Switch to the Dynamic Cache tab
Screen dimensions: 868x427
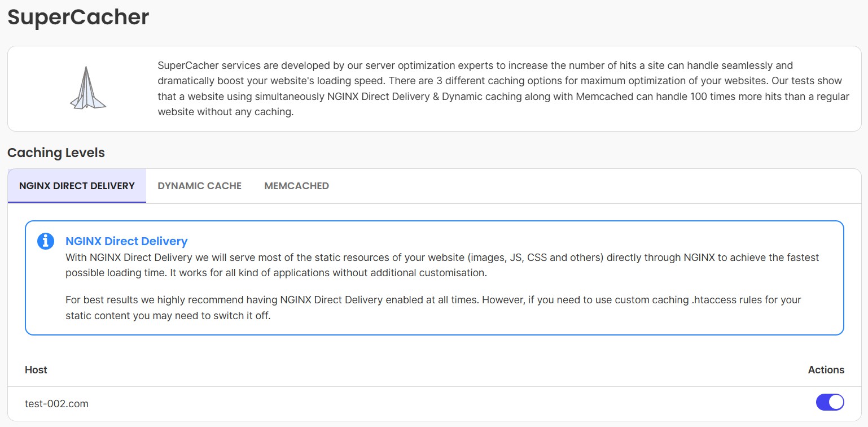200,185
